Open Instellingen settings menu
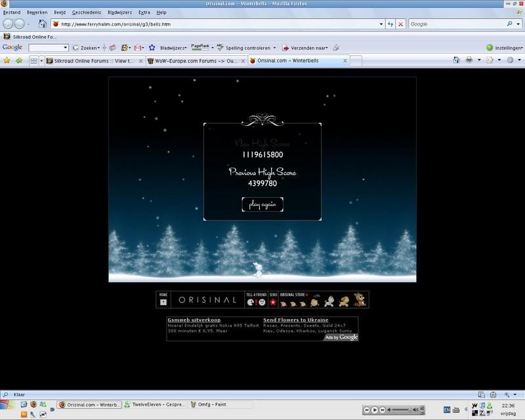 coord(505,48)
